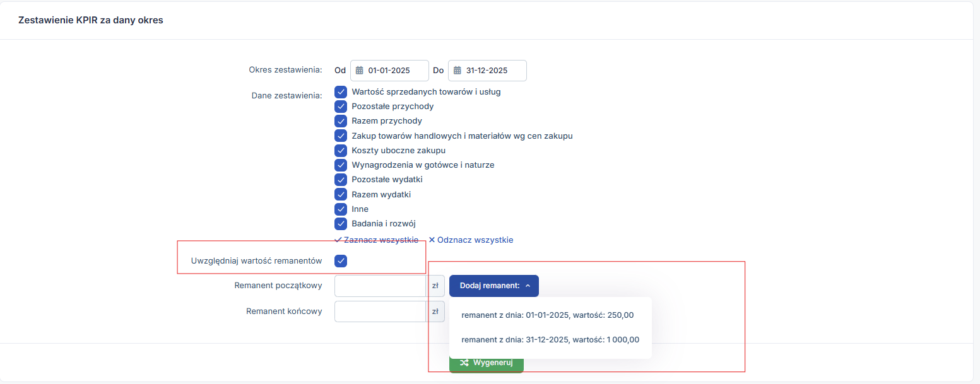Image resolution: width=980 pixels, height=384 pixels.
Task: Toggle the Pozostałe przychody checkbox
Action: click(x=341, y=107)
